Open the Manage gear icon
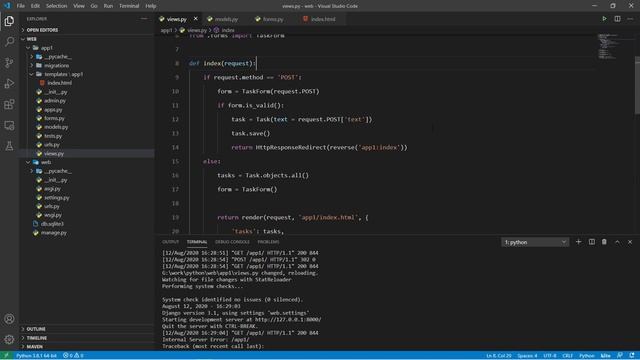 (9, 339)
